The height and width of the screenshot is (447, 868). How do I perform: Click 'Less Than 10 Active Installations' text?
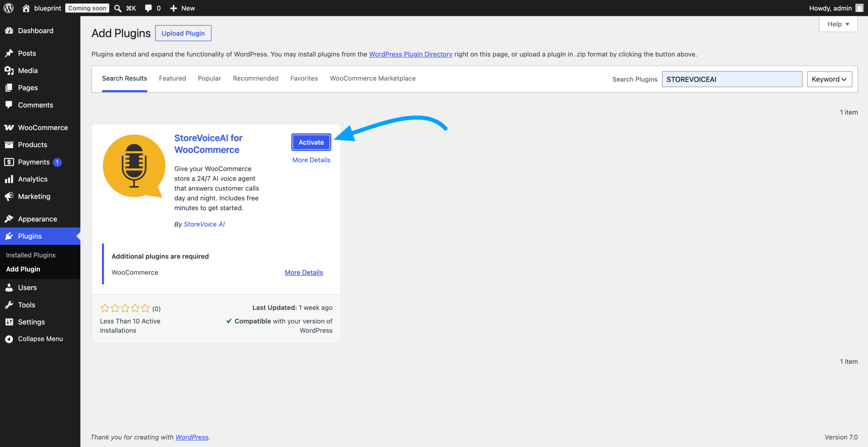[130, 326]
